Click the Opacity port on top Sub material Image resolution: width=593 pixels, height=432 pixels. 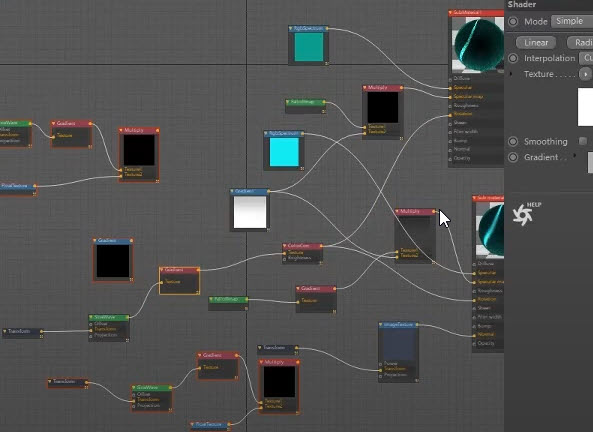coord(450,159)
